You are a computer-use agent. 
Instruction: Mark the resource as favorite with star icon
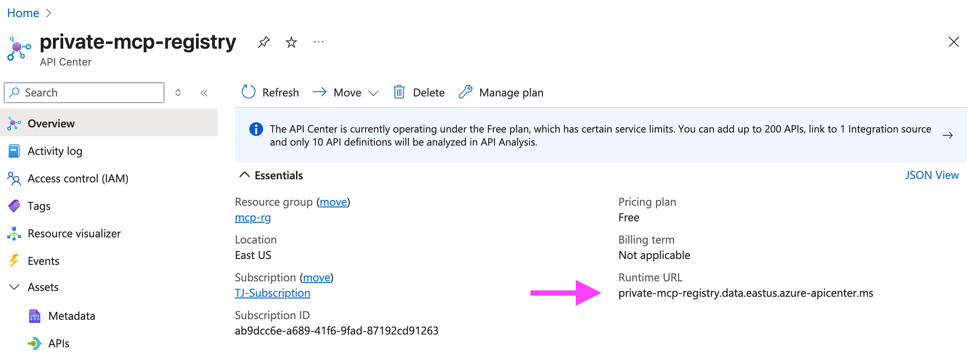[291, 43]
